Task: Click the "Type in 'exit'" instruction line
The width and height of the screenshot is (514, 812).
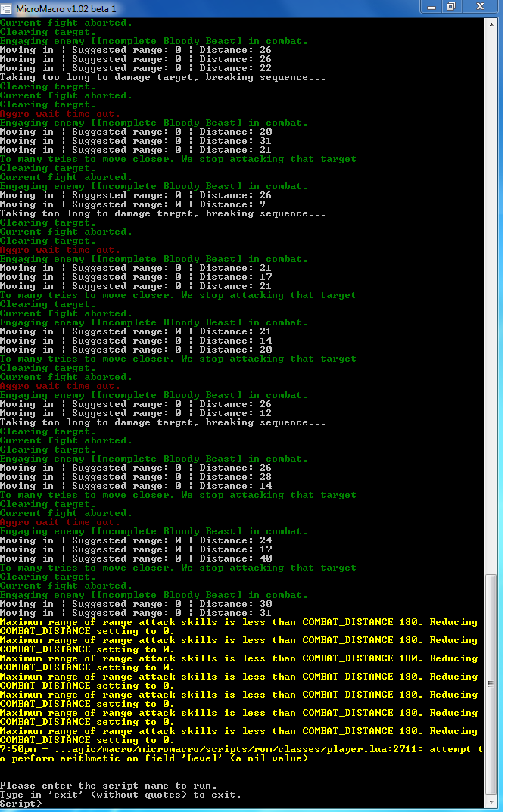Action: pyautogui.click(x=120, y=795)
